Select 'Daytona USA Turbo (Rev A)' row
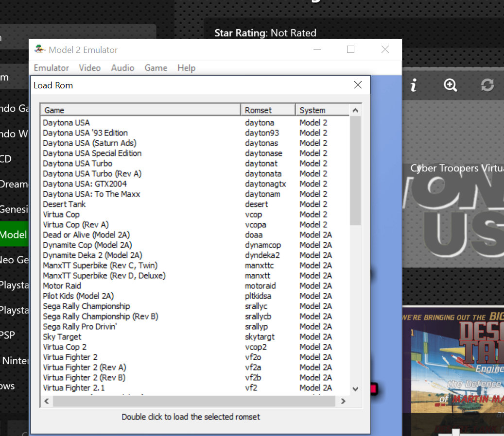This screenshot has height=436, width=504. (195, 174)
